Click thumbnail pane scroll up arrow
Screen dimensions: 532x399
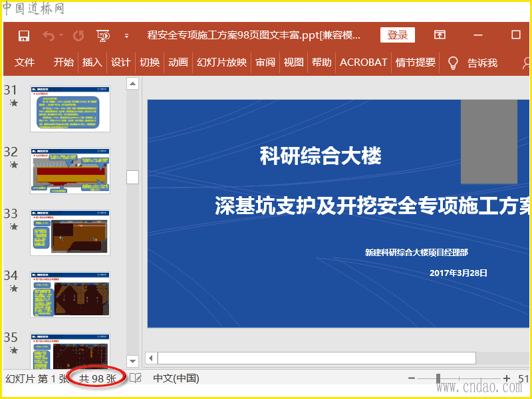tap(132, 84)
